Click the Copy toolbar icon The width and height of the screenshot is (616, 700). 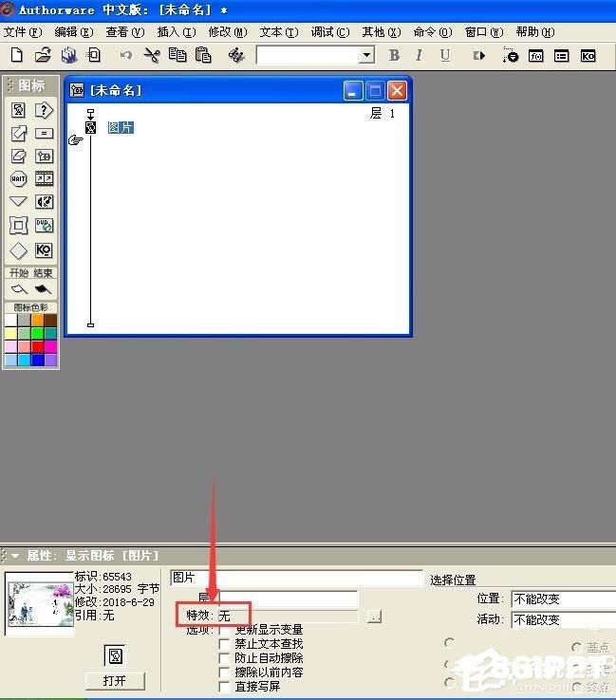coord(177,55)
